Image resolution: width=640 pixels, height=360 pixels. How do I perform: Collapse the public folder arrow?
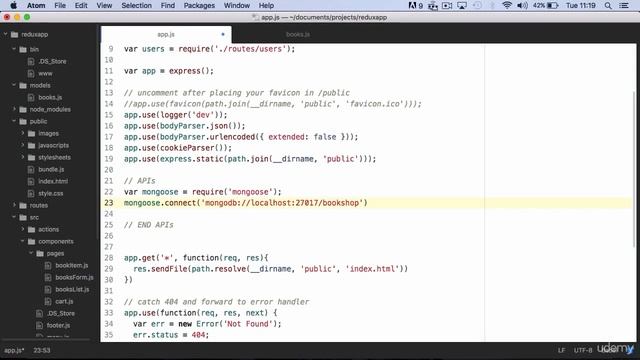pyautogui.click(x=14, y=121)
